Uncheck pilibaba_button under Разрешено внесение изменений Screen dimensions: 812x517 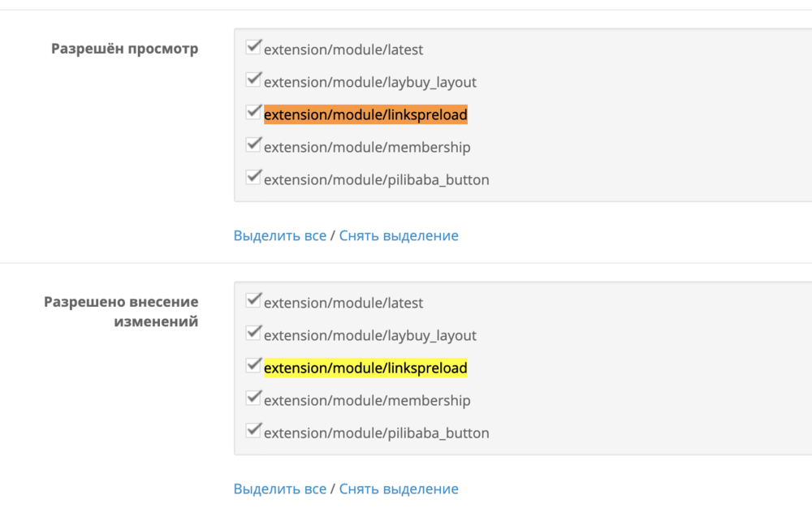tap(253, 431)
